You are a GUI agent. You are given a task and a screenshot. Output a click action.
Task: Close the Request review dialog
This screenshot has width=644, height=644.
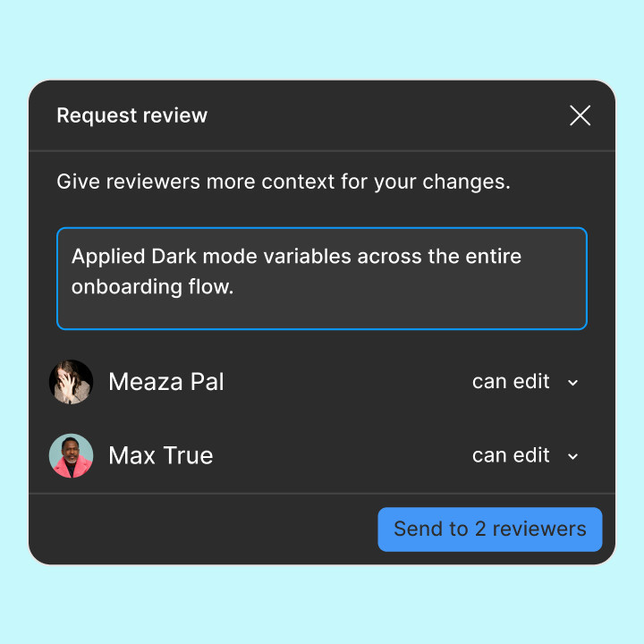580,115
